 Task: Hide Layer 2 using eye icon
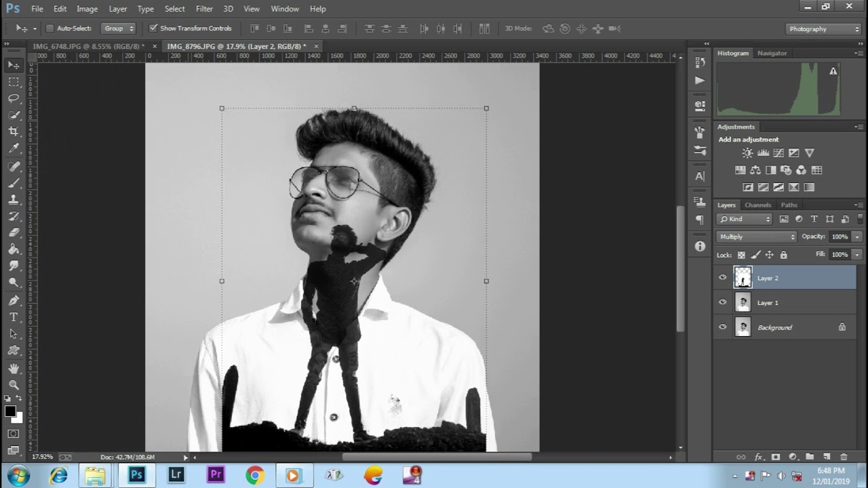(722, 278)
